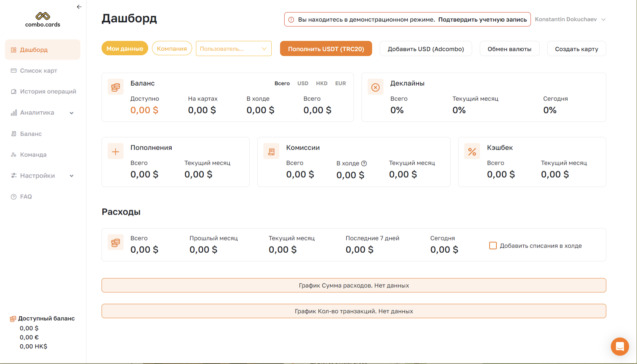The height and width of the screenshot is (364, 637).
Task: Select USD balance currency tab
Action: click(x=303, y=83)
